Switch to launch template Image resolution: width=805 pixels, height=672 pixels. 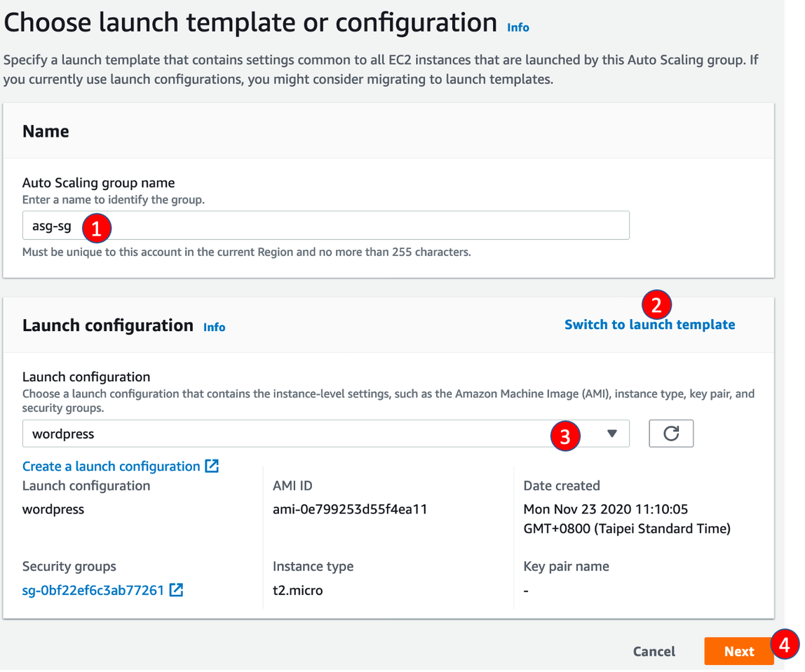pyautogui.click(x=649, y=325)
